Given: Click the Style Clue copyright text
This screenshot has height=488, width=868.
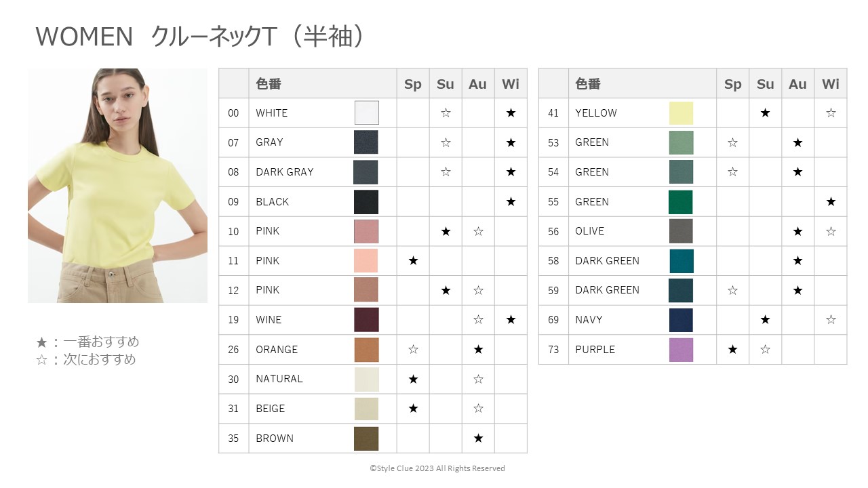Looking at the screenshot, I should pos(437,468).
